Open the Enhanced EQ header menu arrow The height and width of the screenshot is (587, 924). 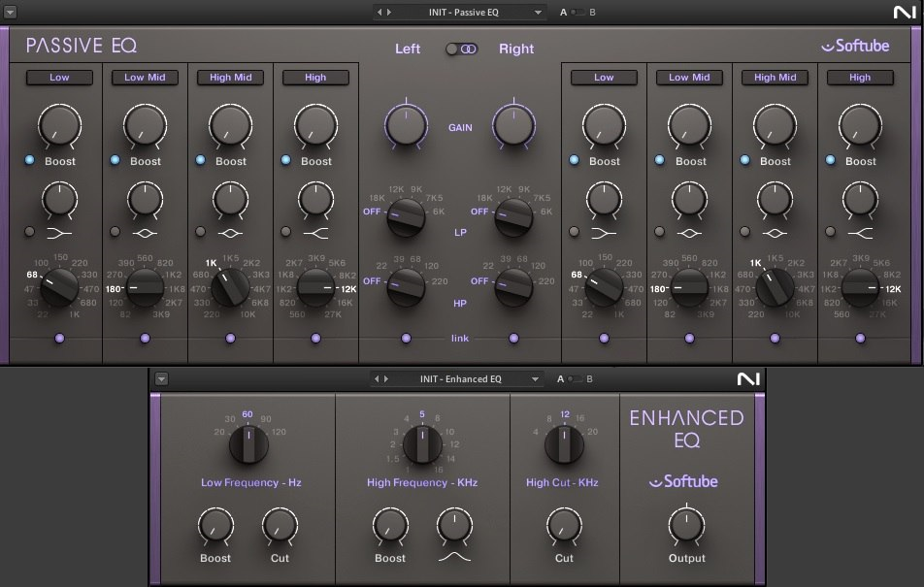tap(161, 379)
